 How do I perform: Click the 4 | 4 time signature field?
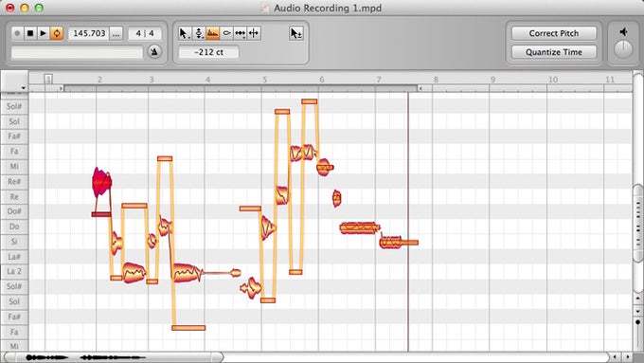pos(145,33)
